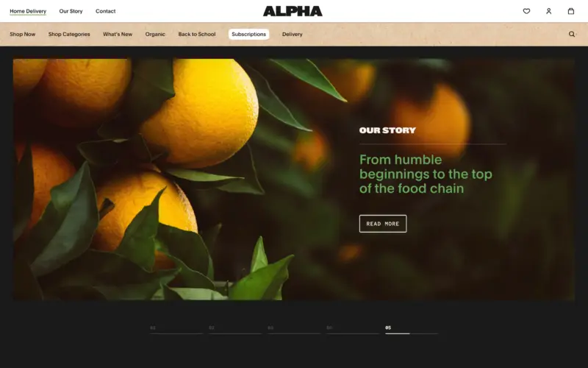This screenshot has height=368, width=588.
Task: Open the Back to School menu
Action: [197, 34]
